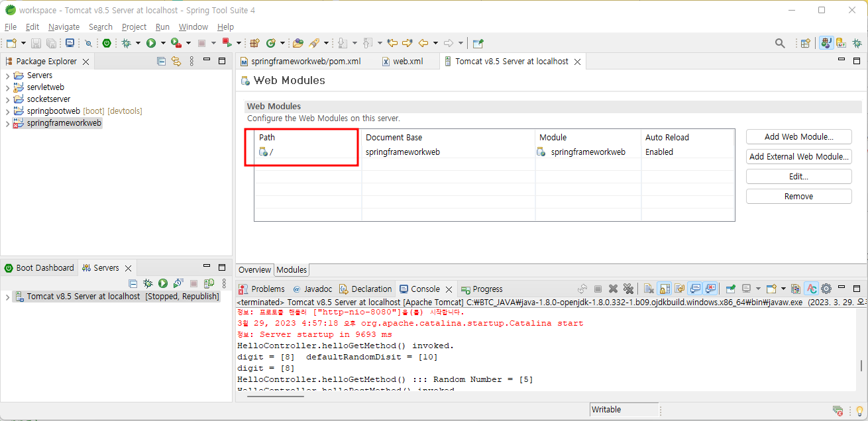Click the Relaunch red-green icon in toolbar
868x421 pixels.
point(227,43)
